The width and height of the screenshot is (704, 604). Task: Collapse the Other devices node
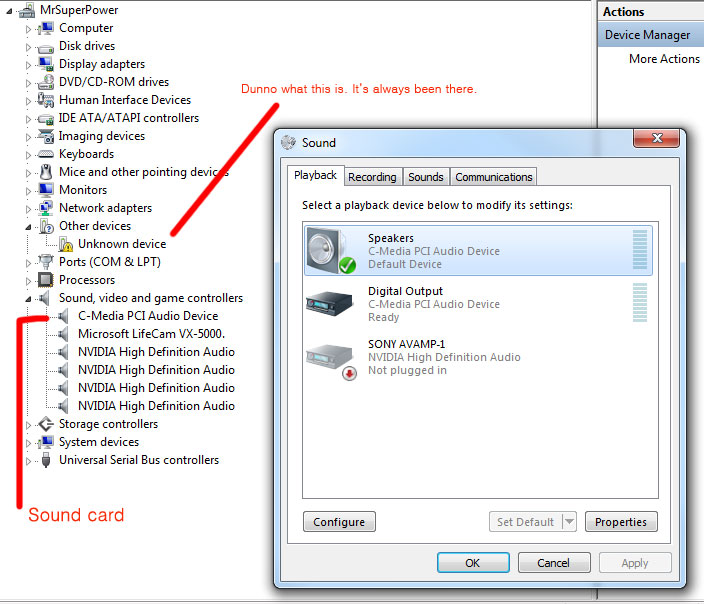coord(28,227)
